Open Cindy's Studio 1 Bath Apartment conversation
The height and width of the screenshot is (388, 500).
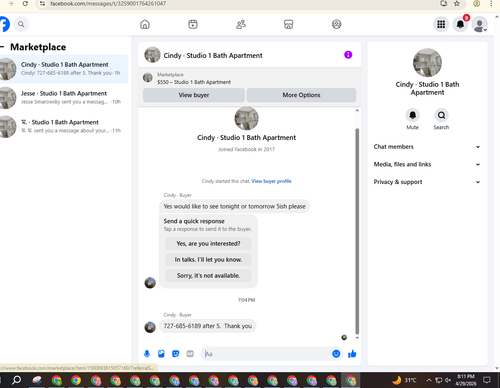[64, 69]
